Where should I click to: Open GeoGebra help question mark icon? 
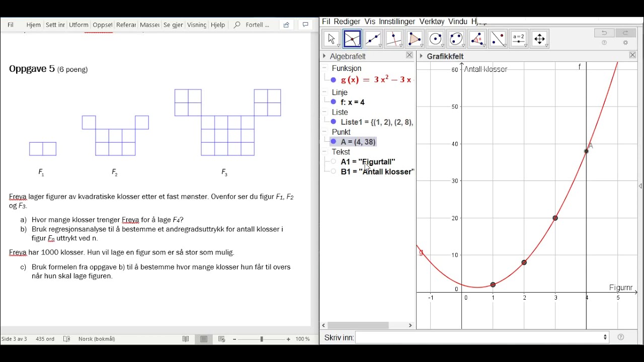point(604,43)
